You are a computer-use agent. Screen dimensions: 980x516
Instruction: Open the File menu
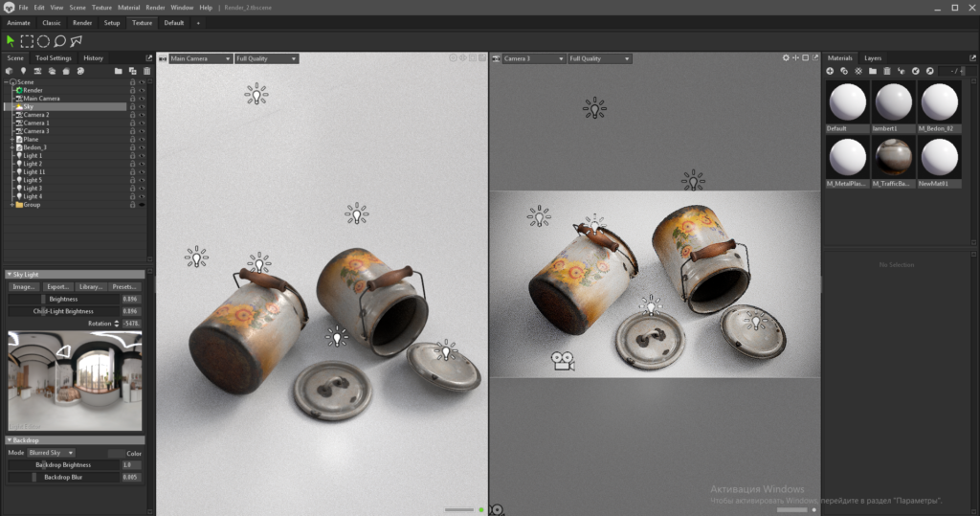point(23,8)
